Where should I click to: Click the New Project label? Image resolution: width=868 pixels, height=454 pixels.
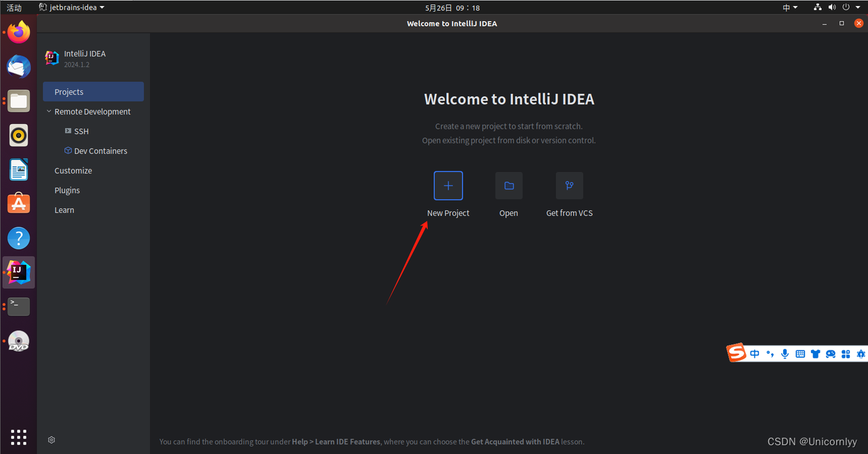tap(448, 213)
